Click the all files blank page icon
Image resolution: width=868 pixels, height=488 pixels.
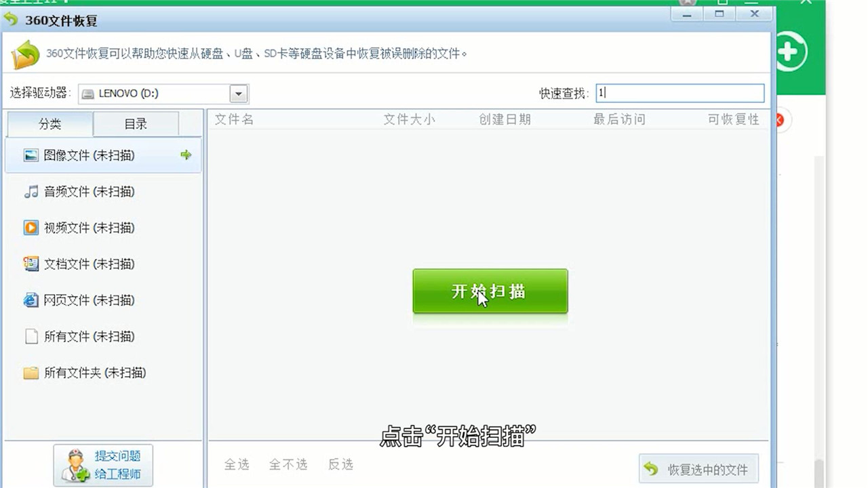31,336
